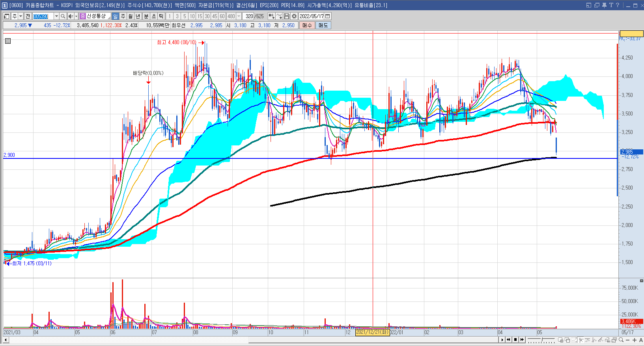
Task: Click the 2,900 horizontal line price label
Action: (9, 155)
